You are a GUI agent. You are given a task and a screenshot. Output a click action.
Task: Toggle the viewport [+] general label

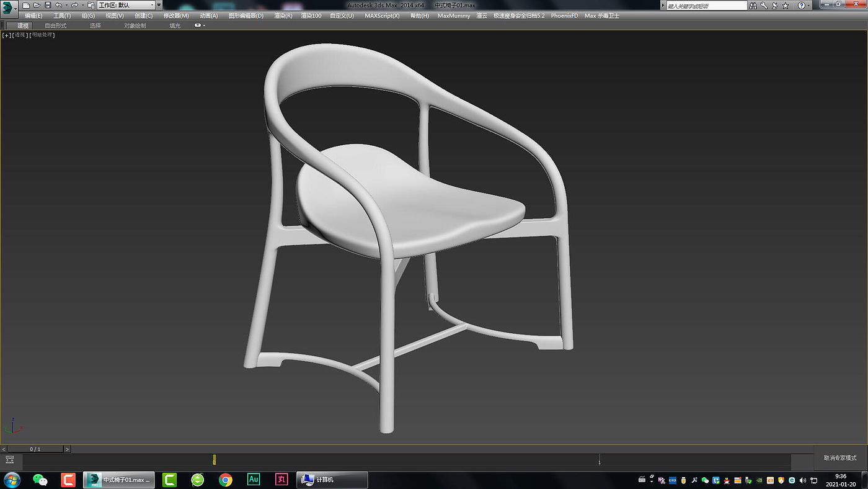6,35
